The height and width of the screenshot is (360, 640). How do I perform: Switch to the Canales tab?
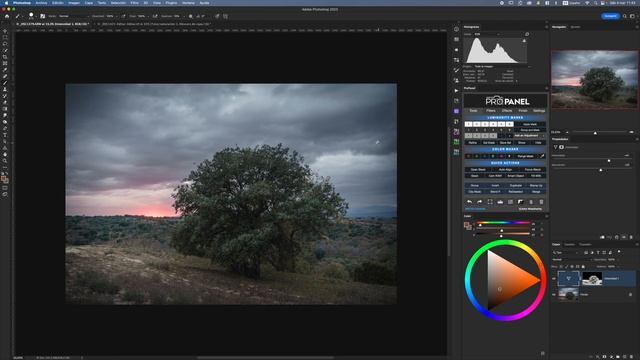[570, 244]
